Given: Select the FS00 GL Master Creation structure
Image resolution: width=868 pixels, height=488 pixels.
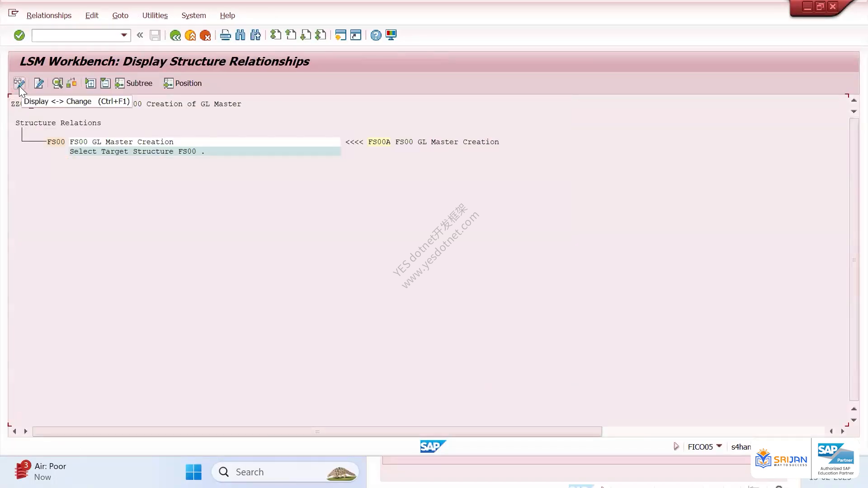Looking at the screenshot, I should (122, 142).
